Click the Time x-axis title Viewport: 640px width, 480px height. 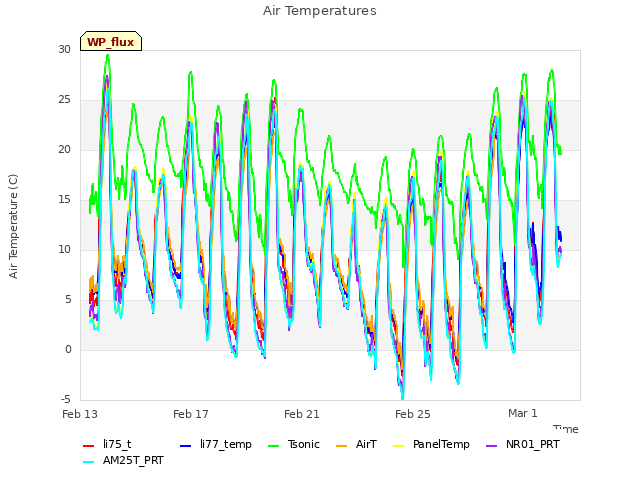coord(566,429)
